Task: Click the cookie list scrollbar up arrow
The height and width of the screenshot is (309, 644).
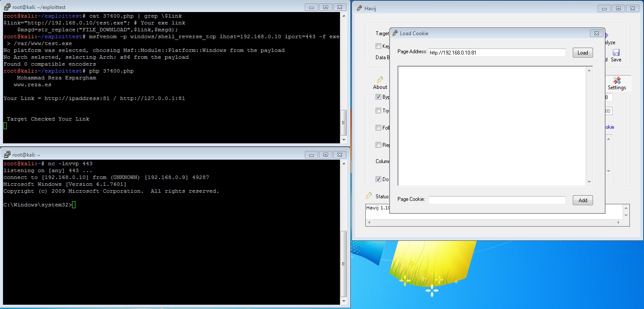Action: [x=589, y=70]
